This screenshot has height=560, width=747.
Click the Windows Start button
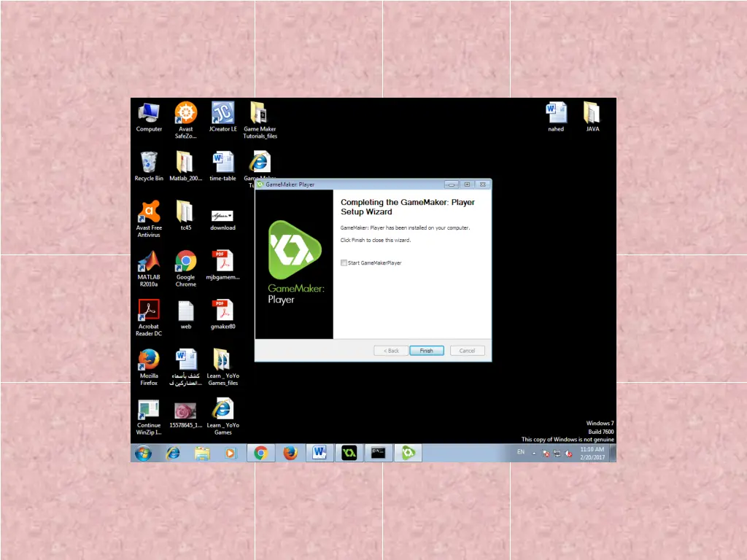coord(143,453)
